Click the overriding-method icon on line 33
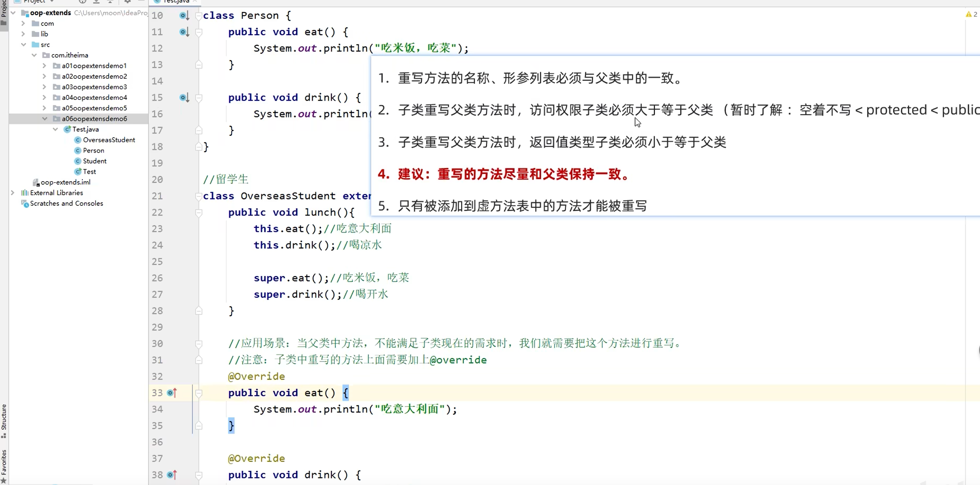The height and width of the screenshot is (485, 980). pos(172,393)
